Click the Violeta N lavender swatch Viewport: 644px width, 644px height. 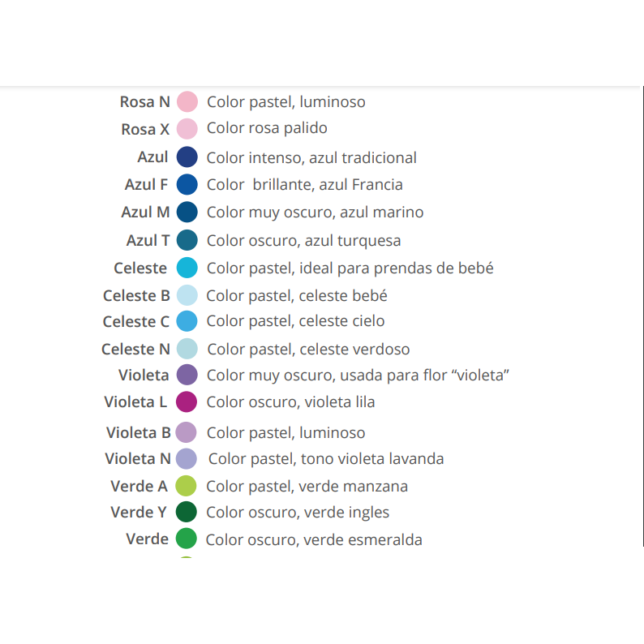187,458
